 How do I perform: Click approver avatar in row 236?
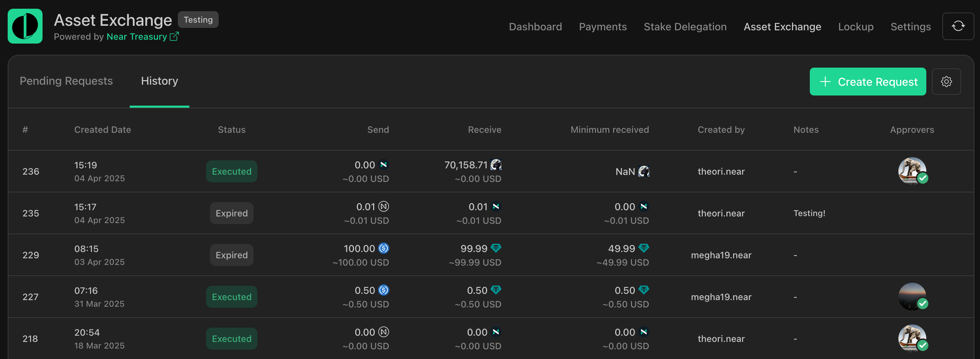click(912, 171)
